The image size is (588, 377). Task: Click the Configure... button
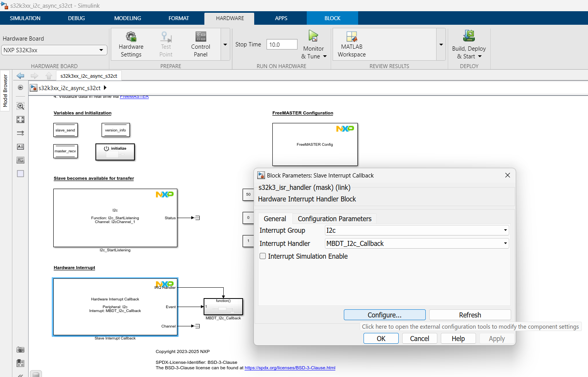click(385, 315)
